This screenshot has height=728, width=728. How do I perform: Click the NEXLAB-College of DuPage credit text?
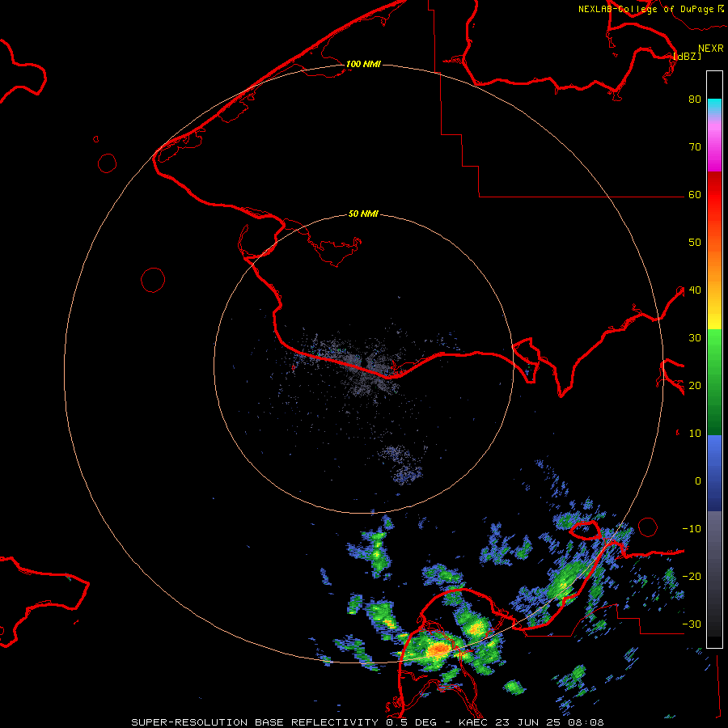coord(645,9)
